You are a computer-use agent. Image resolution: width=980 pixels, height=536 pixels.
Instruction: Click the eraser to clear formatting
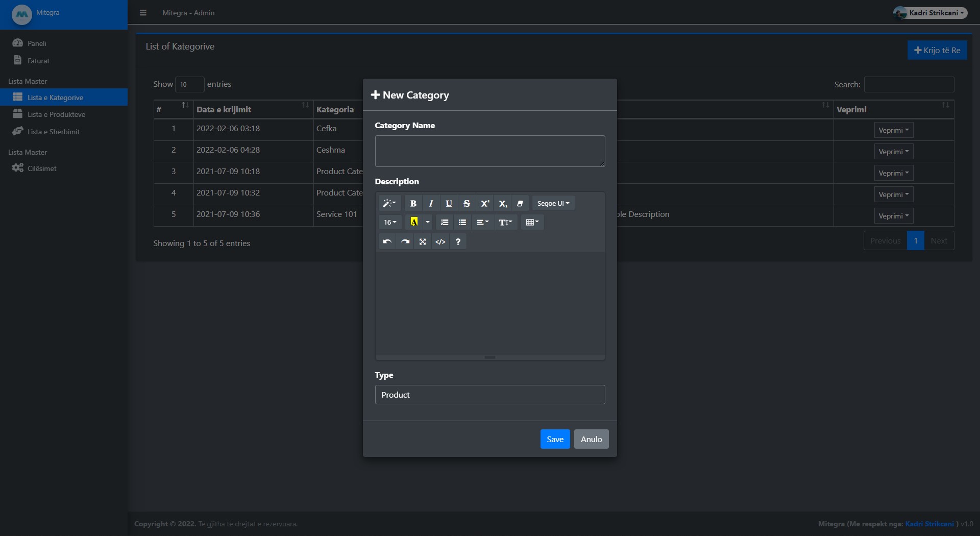pyautogui.click(x=520, y=203)
